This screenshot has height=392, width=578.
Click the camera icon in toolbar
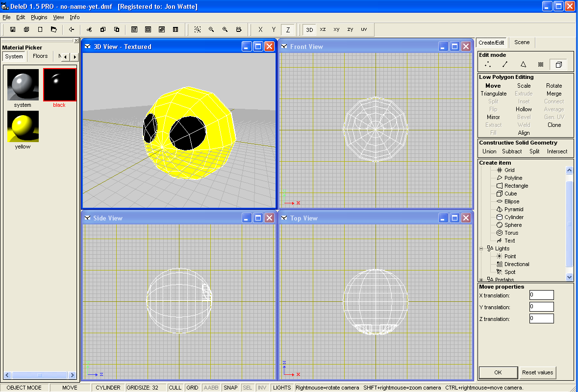click(239, 29)
